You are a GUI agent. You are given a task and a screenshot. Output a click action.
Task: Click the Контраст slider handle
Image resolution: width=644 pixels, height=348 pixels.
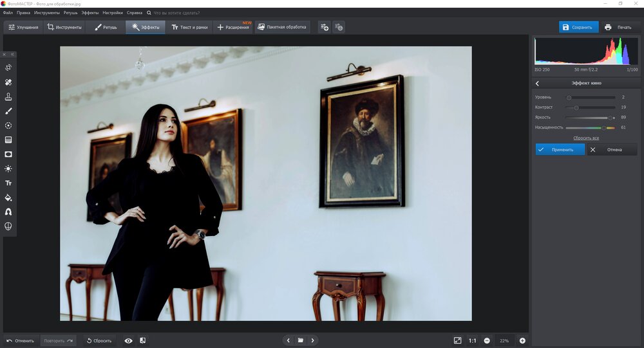pos(576,107)
